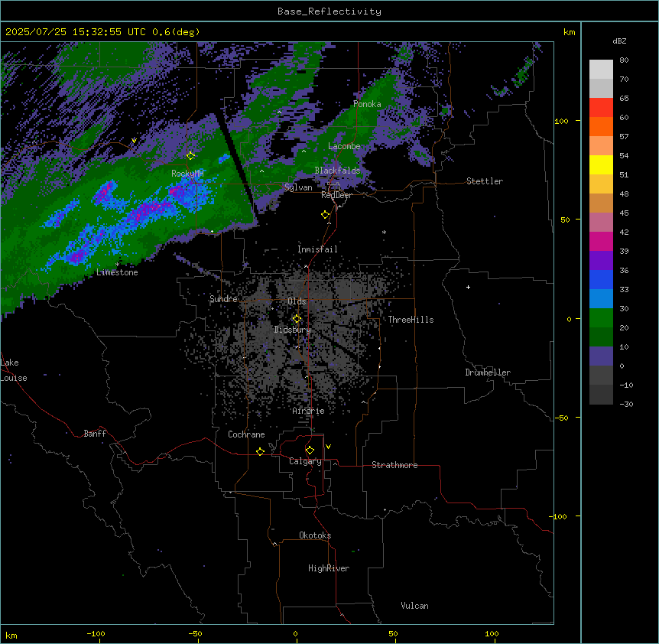659x644 pixels.
Task: Click the Limestone label
Action: (x=117, y=272)
